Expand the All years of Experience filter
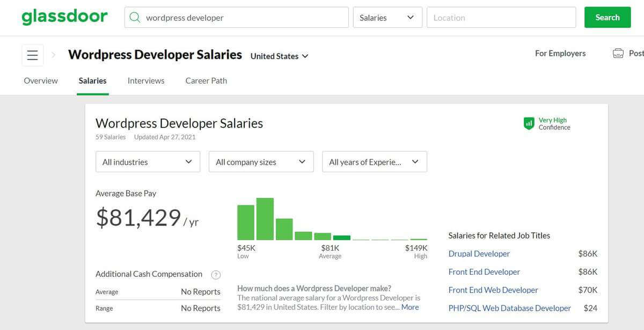The height and width of the screenshot is (330, 644). (x=375, y=162)
